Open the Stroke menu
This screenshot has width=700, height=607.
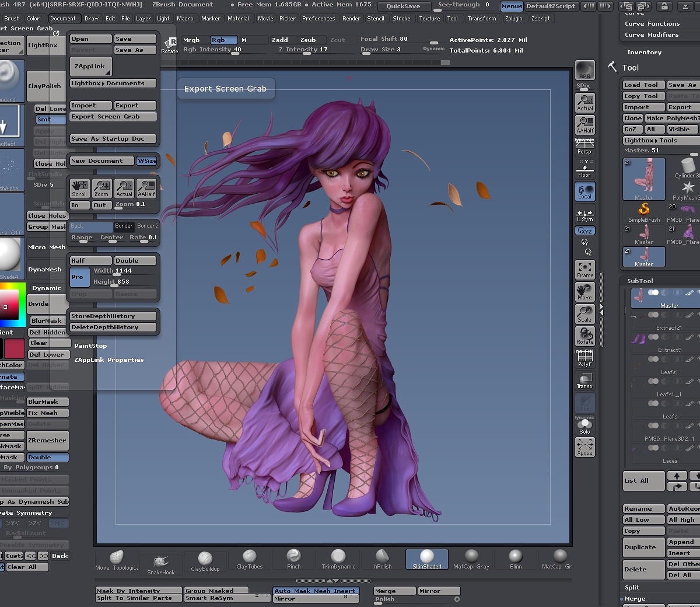[x=401, y=19]
